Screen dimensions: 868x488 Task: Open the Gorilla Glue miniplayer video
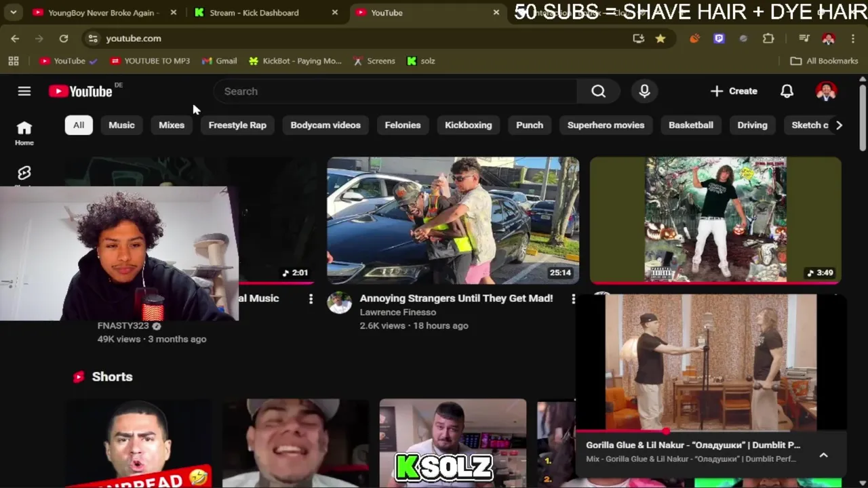[711, 362]
